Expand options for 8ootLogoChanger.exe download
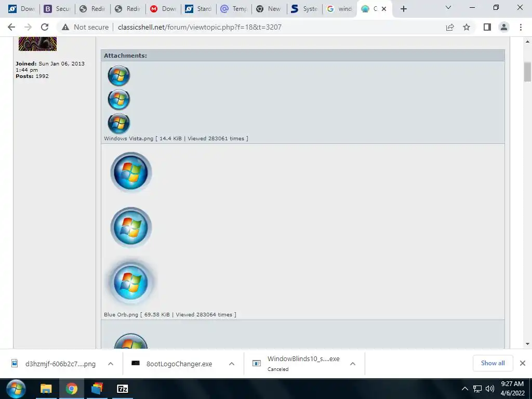The image size is (532, 399). tap(232, 364)
